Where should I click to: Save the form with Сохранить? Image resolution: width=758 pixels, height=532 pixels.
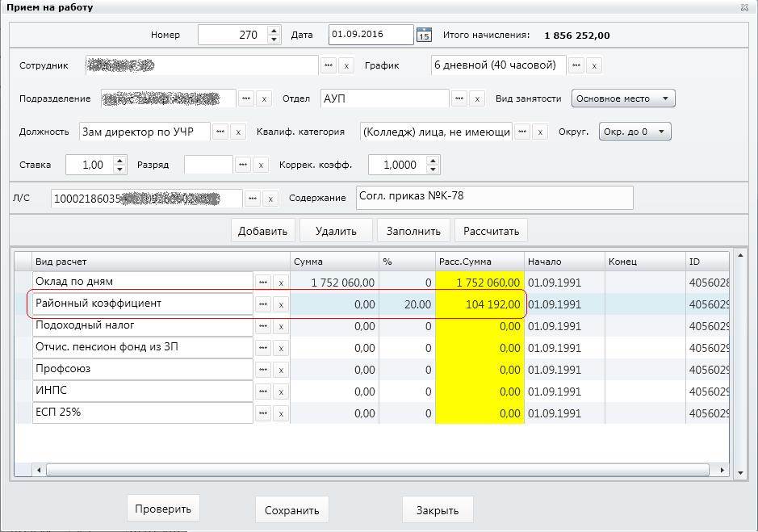[x=292, y=510]
